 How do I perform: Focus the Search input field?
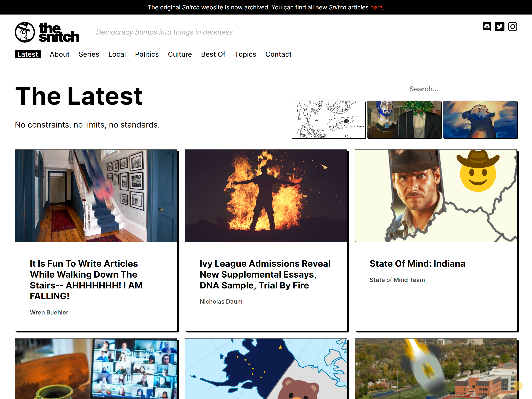tap(460, 89)
